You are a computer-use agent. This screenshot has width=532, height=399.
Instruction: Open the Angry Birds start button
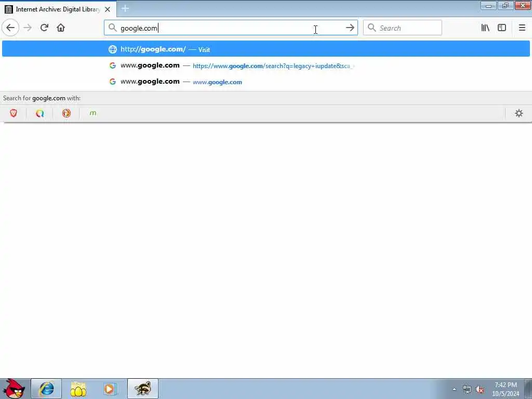click(x=14, y=389)
